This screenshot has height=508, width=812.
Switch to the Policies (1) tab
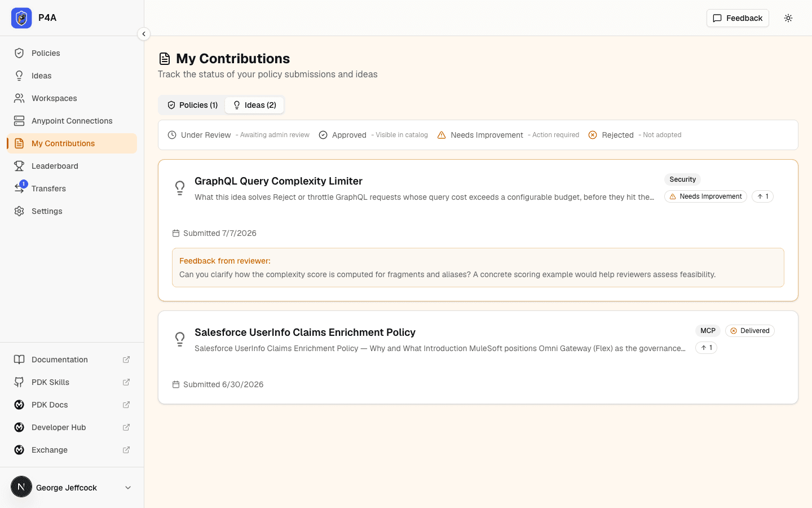point(192,105)
